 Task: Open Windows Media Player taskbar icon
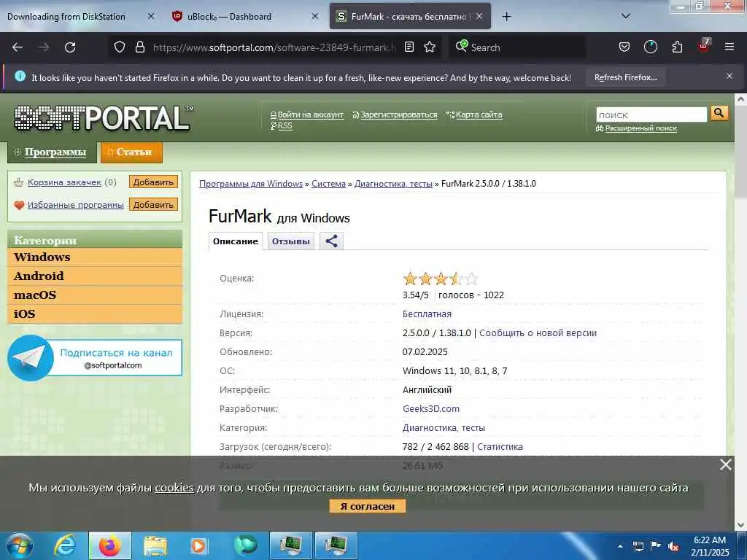click(198, 545)
